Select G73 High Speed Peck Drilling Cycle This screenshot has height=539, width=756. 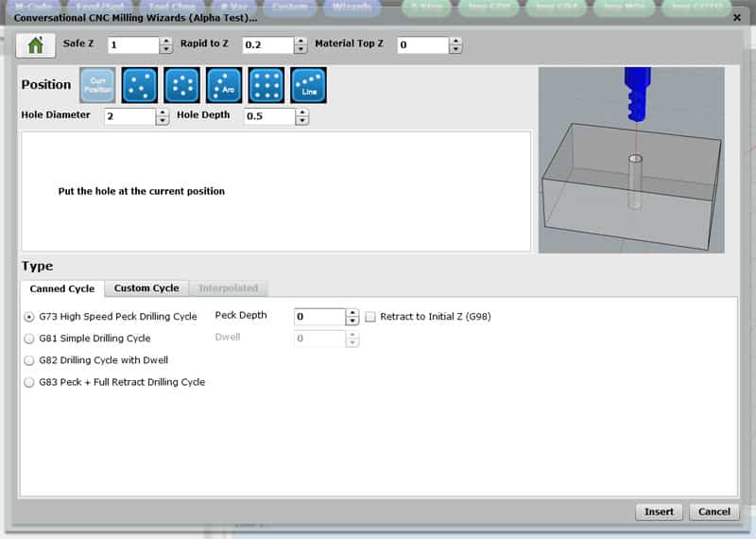29,317
